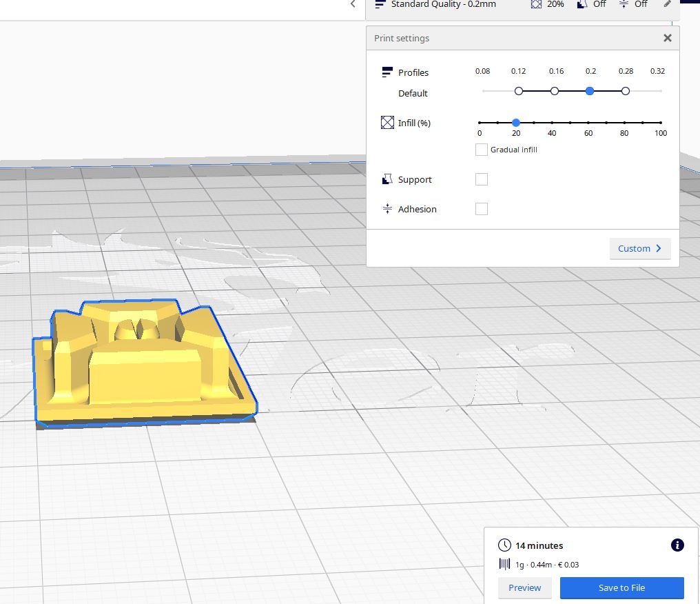The height and width of the screenshot is (604, 700).
Task: Open Custom print settings
Action: pyautogui.click(x=640, y=248)
